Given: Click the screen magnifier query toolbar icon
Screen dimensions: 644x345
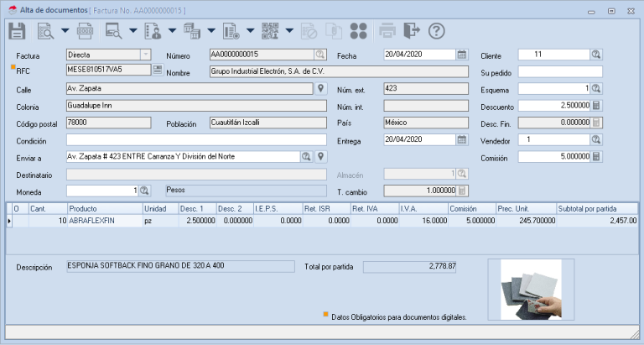Looking at the screenshot, I should [x=113, y=31].
